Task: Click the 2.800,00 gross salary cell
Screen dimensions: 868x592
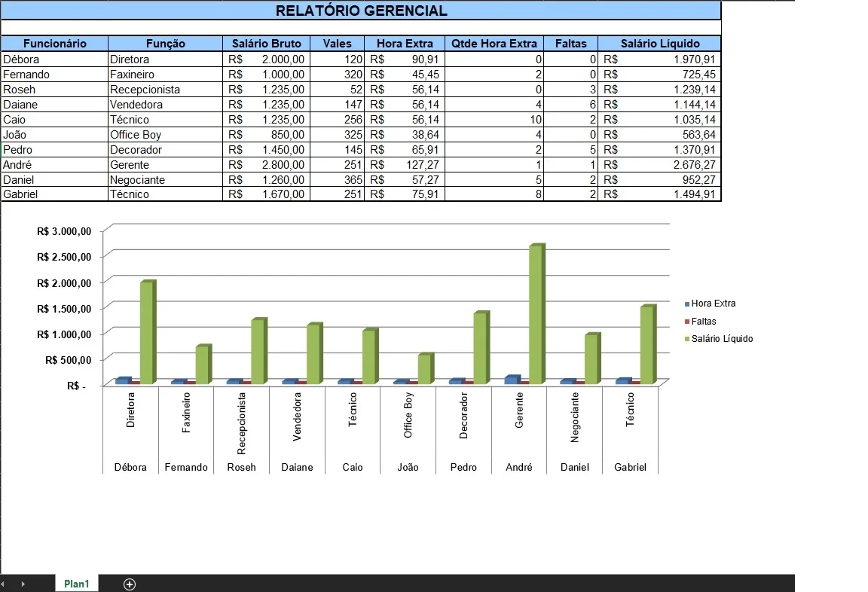Action: coord(266,164)
